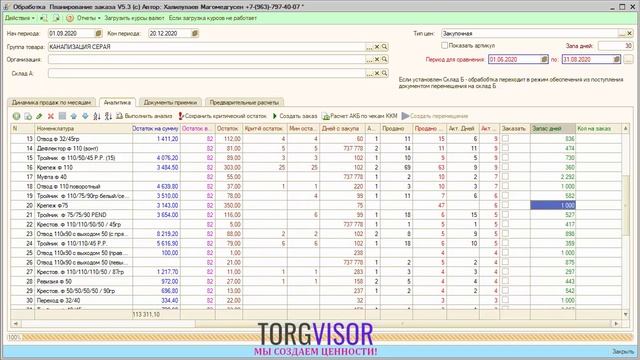The width and height of the screenshot is (640, 360).
Task: Clear the Склад А field with X
Action: (x=377, y=73)
